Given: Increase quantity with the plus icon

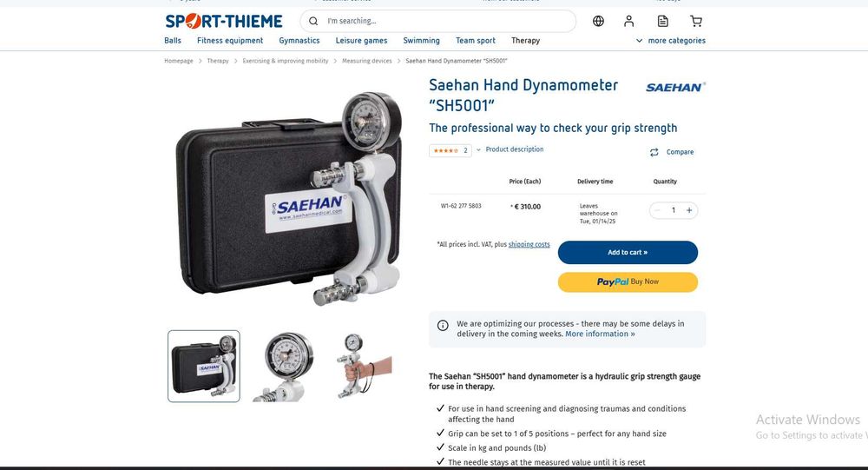Looking at the screenshot, I should coord(689,210).
